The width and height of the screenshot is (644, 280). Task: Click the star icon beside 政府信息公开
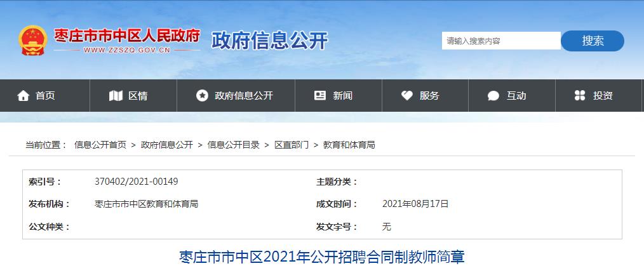(x=202, y=96)
